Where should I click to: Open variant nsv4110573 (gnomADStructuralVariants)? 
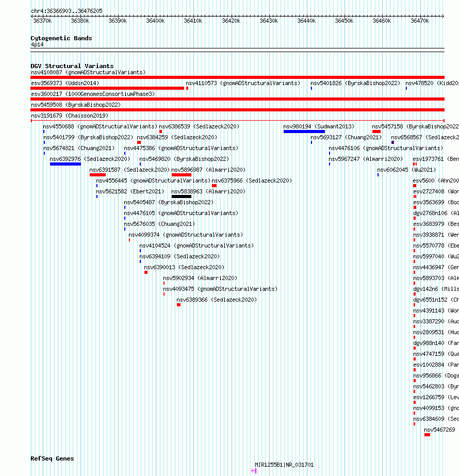pyautogui.click(x=243, y=83)
